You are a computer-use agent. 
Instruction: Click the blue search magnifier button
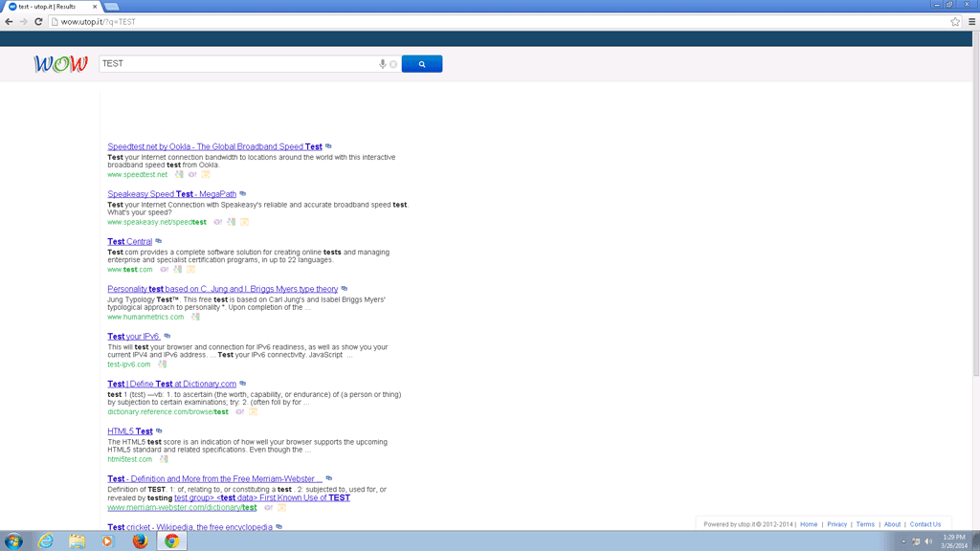click(421, 64)
